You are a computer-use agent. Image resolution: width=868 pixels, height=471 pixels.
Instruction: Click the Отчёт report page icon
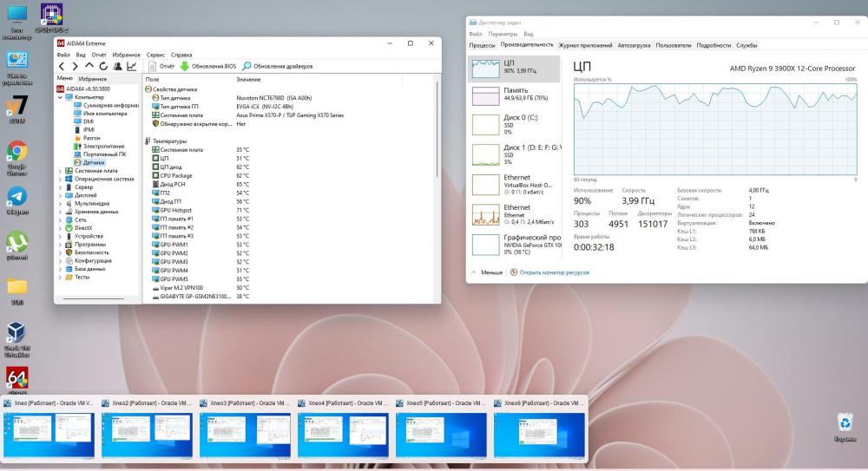click(152, 67)
